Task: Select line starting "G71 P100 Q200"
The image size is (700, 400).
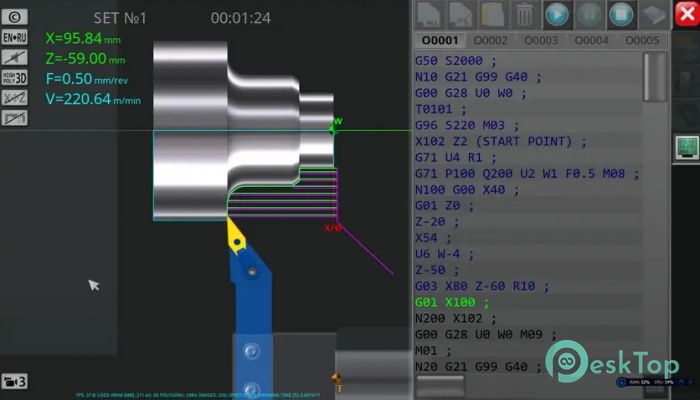Action: click(x=527, y=174)
